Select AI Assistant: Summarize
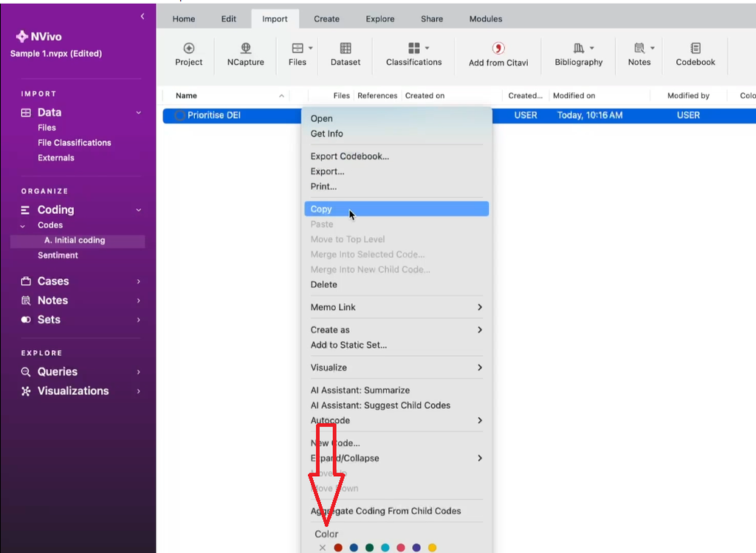This screenshot has width=756, height=553. tap(396, 390)
